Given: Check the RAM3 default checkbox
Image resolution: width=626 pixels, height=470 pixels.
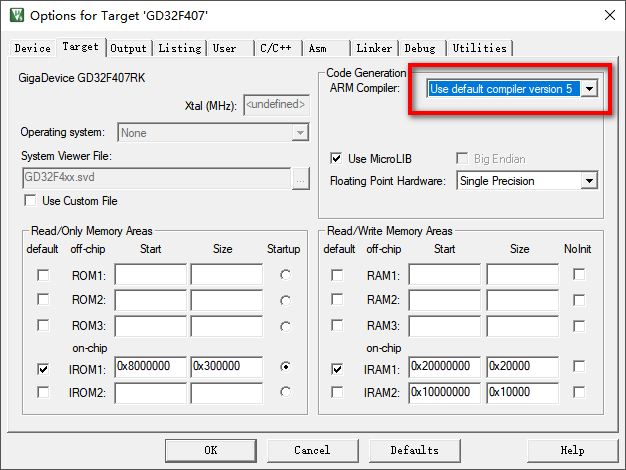Looking at the screenshot, I should coord(337,325).
